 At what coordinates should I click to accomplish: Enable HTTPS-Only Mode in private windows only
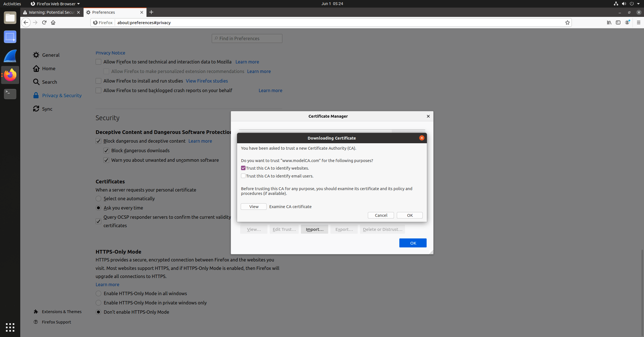98,303
